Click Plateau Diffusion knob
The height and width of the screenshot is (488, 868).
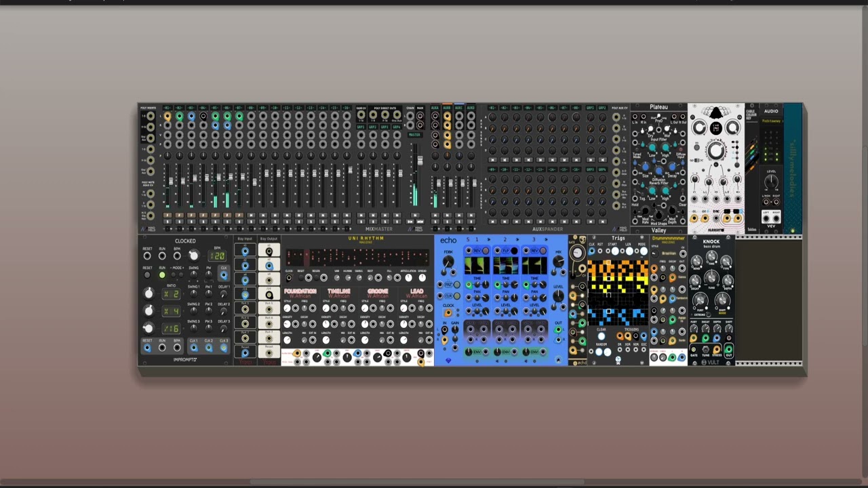pos(658,171)
